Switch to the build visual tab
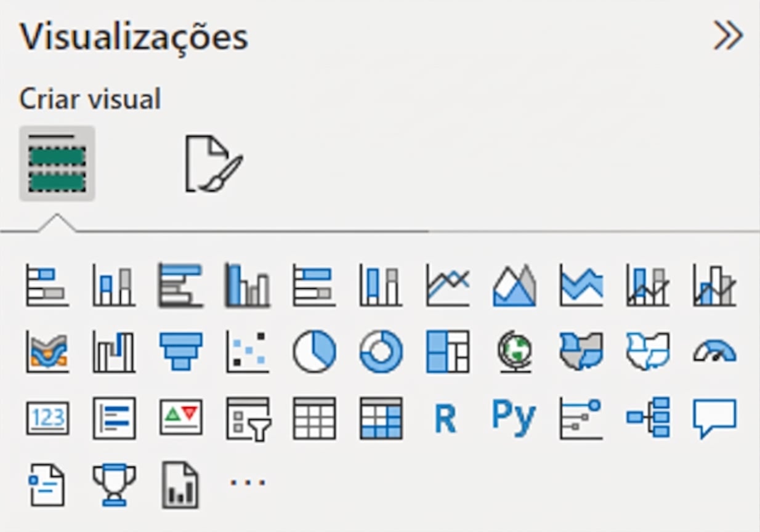 click(57, 164)
